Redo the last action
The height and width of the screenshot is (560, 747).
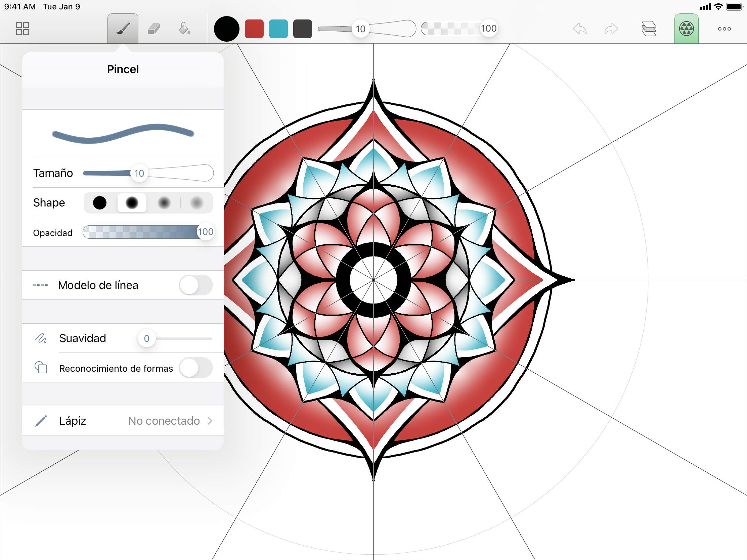tap(611, 29)
